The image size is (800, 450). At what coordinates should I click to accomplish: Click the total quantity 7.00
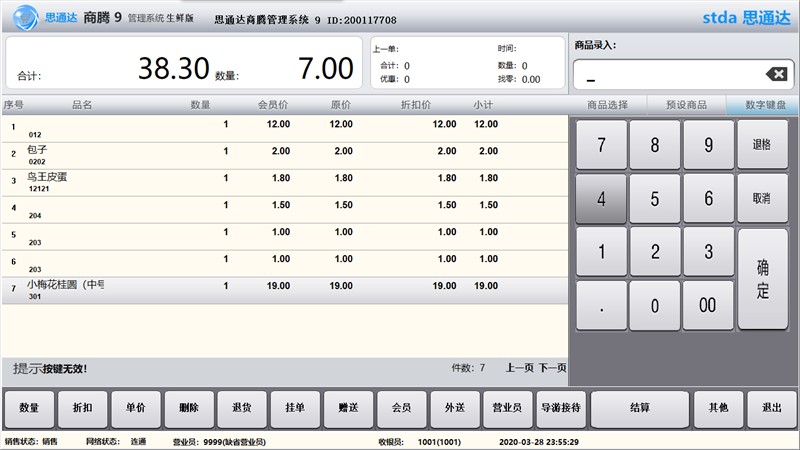coord(326,68)
